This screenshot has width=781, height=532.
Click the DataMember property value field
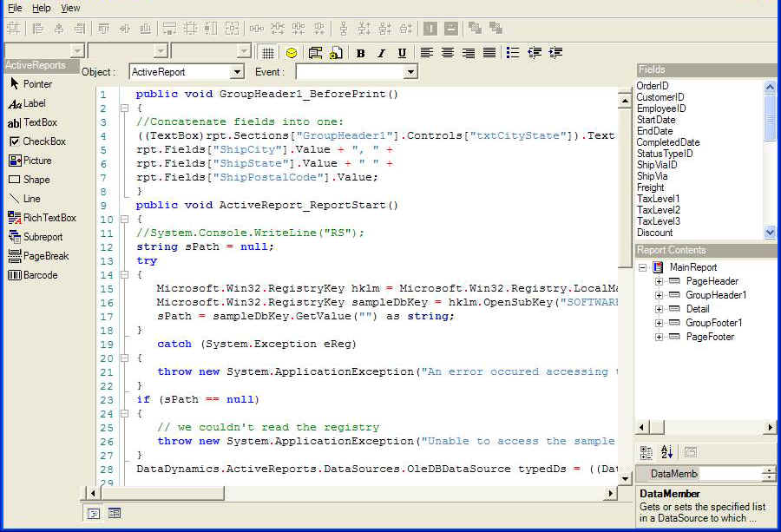[729, 474]
